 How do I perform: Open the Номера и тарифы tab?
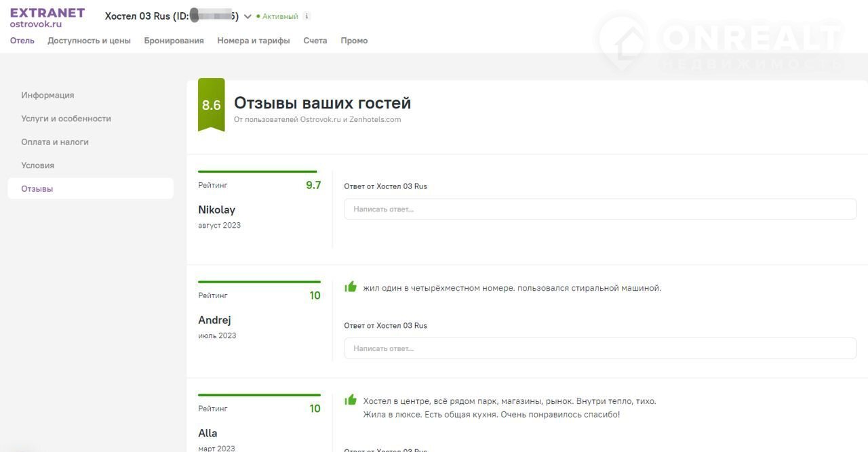coord(253,41)
